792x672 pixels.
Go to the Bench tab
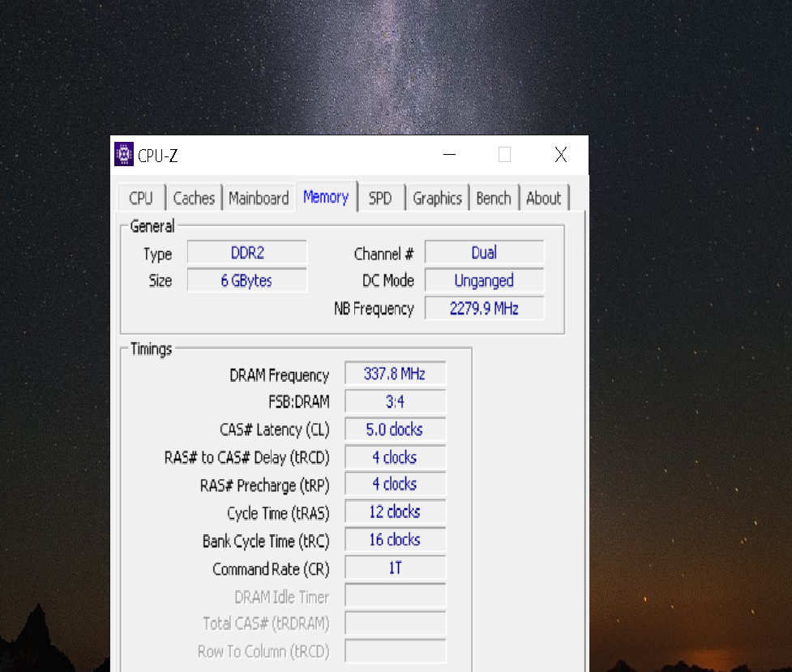click(x=494, y=198)
